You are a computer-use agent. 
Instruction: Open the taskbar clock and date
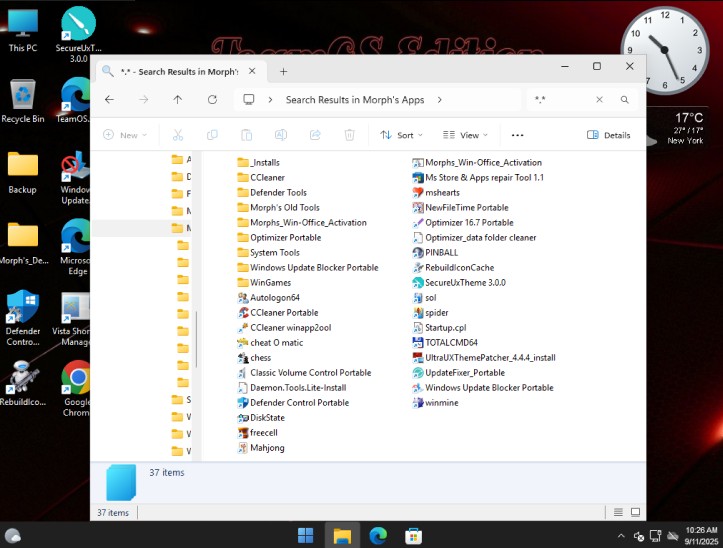701,536
